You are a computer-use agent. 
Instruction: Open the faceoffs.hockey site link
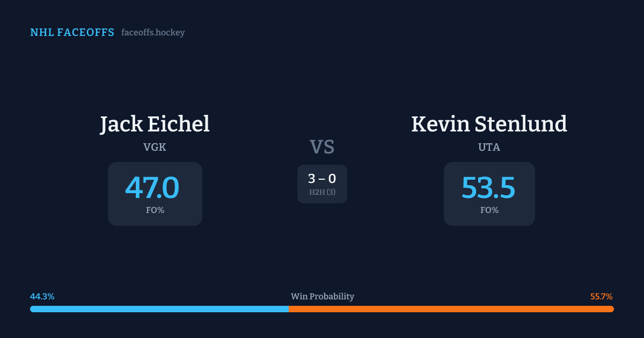(x=153, y=33)
